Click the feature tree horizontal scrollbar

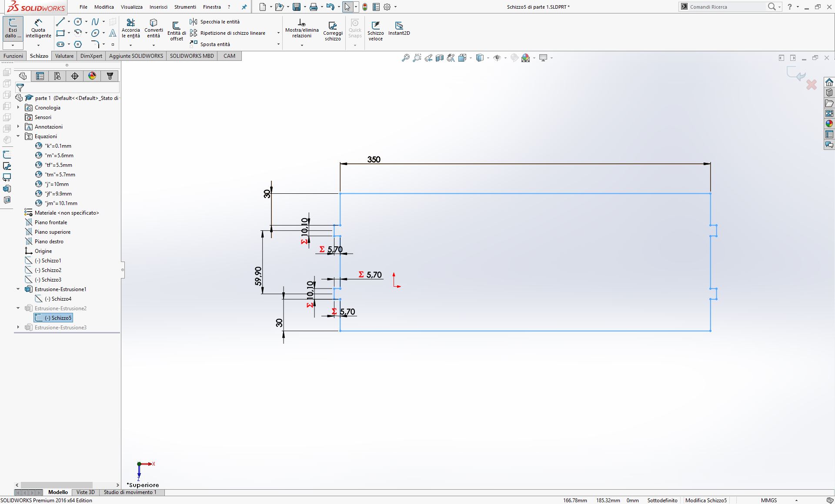pyautogui.click(x=57, y=485)
